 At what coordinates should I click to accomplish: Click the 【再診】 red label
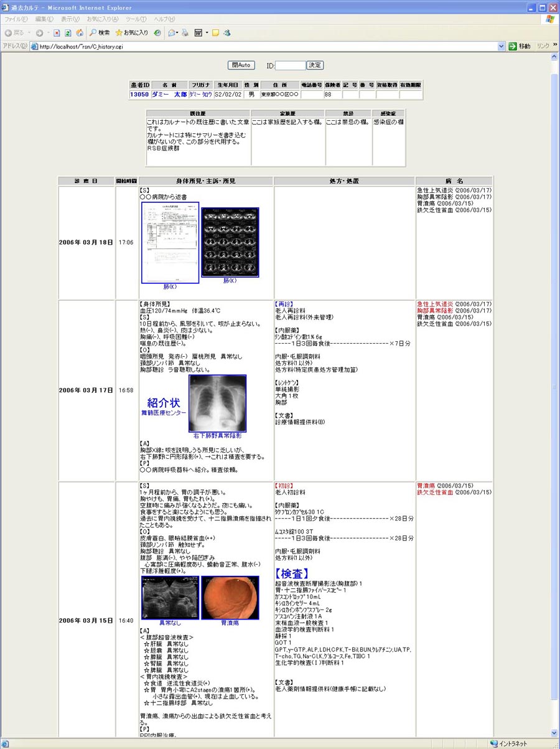point(284,304)
